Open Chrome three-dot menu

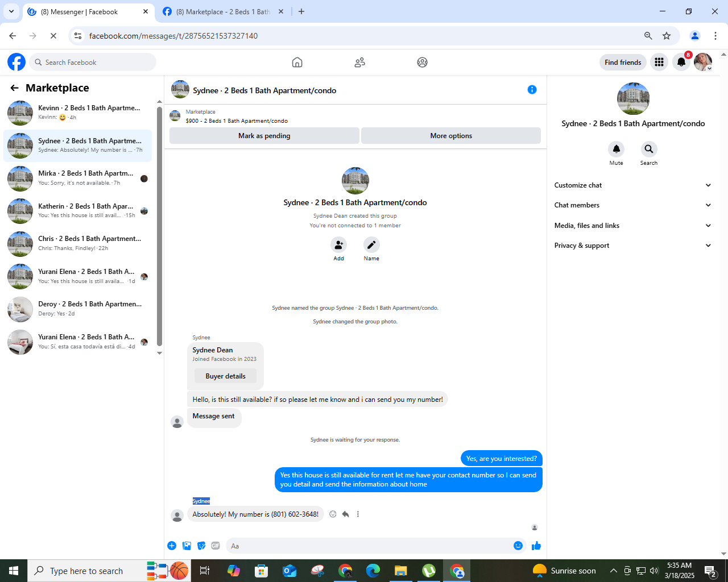coord(715,36)
